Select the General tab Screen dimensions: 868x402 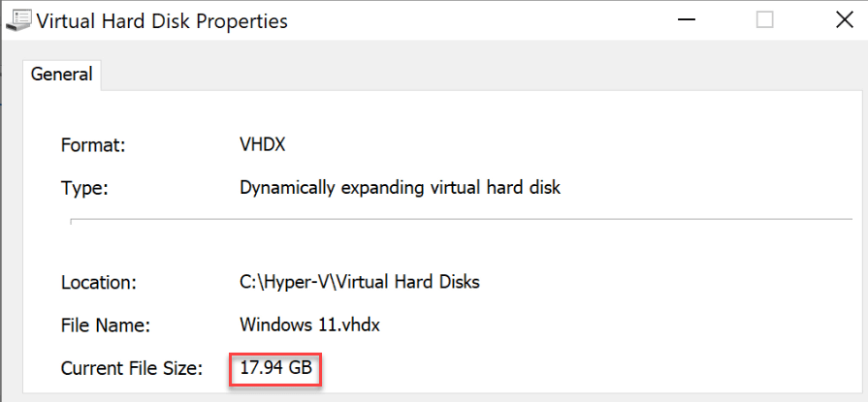coord(62,74)
